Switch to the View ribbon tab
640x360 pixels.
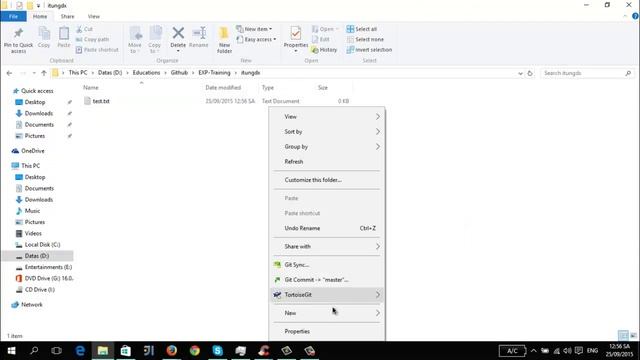coord(93,16)
